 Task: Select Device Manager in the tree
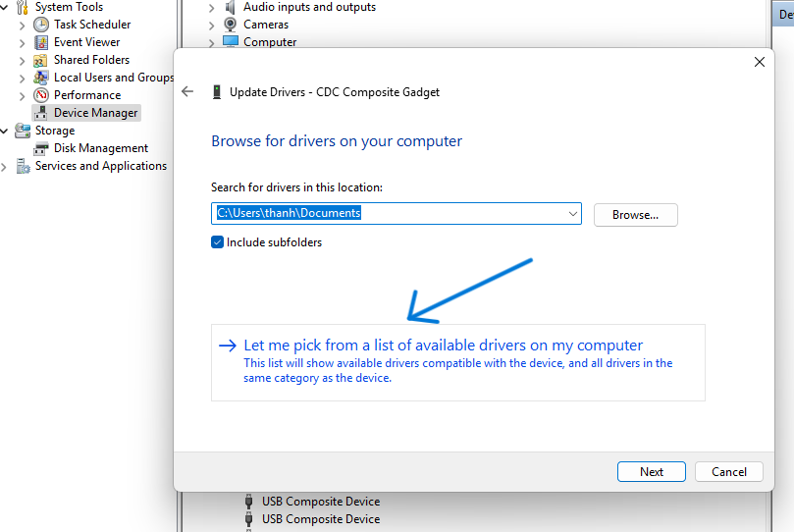click(x=95, y=113)
